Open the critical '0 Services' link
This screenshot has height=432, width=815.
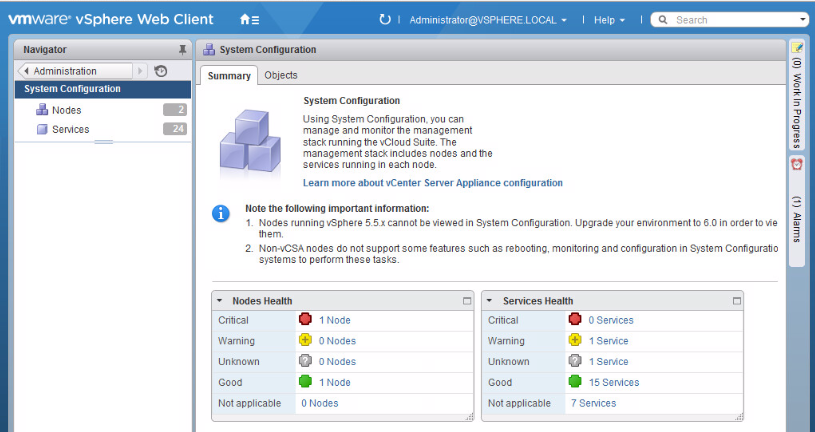coord(611,320)
